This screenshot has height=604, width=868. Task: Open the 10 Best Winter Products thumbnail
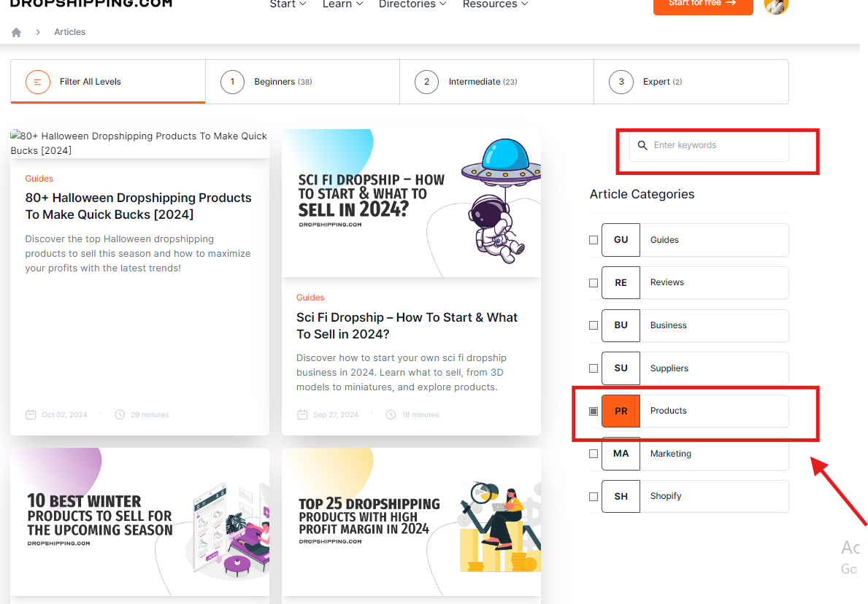click(x=139, y=522)
